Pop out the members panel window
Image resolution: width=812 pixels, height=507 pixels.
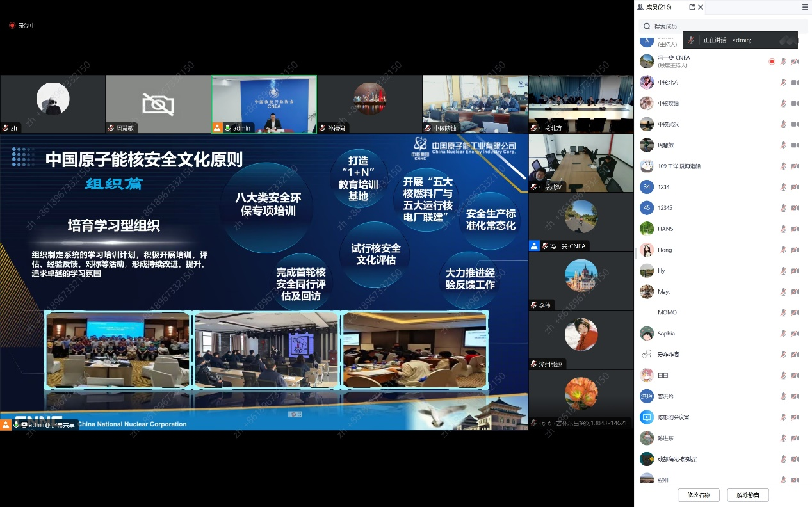pyautogui.click(x=692, y=7)
